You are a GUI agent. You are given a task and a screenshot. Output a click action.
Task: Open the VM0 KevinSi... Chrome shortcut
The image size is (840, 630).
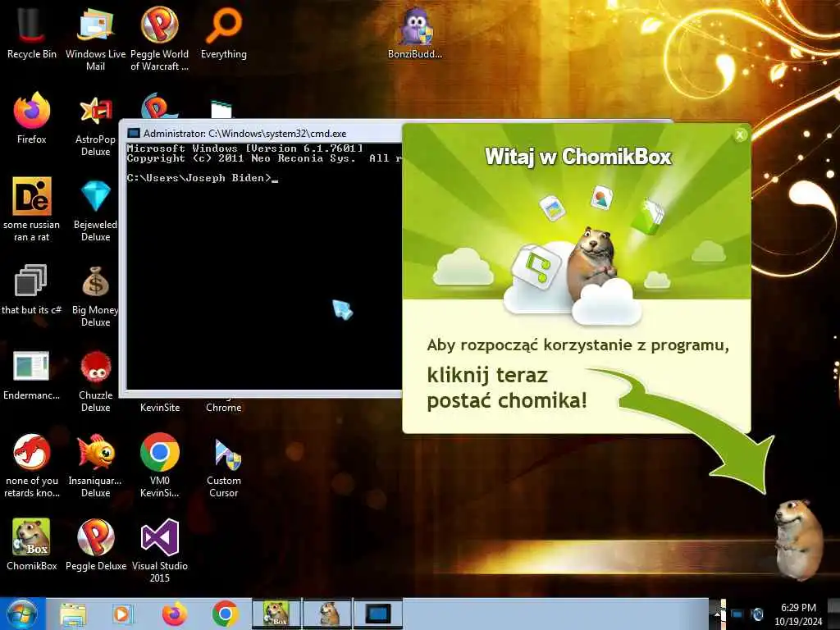click(x=160, y=466)
